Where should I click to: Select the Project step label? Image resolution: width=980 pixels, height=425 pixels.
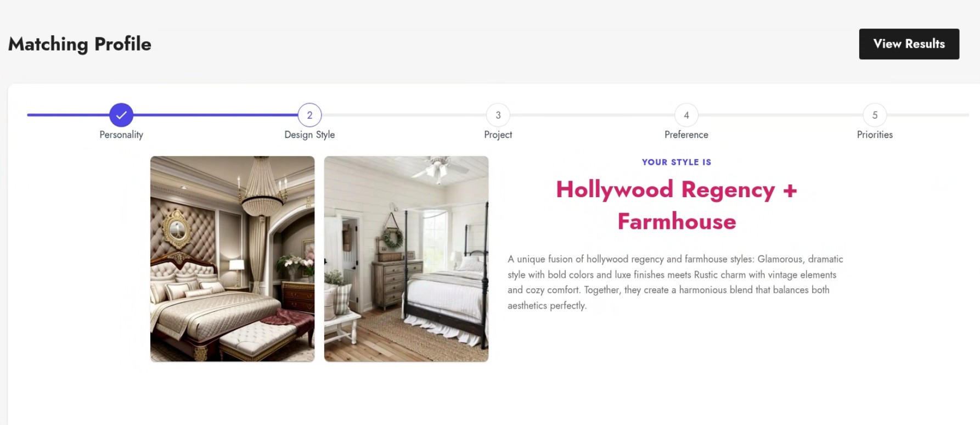pyautogui.click(x=498, y=135)
